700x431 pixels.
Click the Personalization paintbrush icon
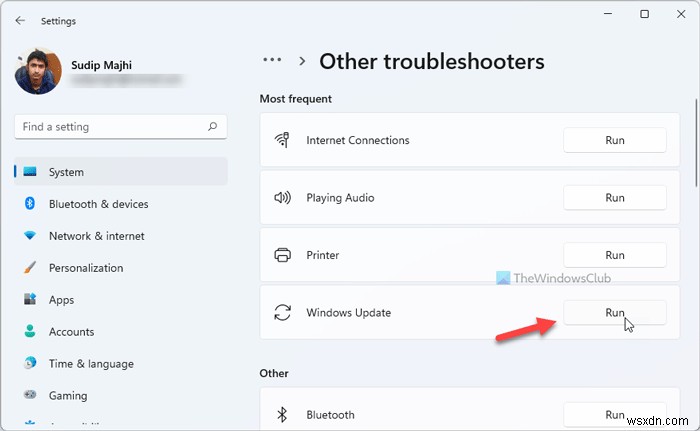pos(30,268)
